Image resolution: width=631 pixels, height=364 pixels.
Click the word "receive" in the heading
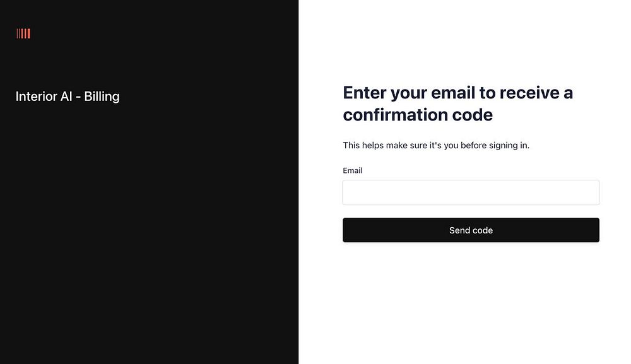[x=529, y=93]
